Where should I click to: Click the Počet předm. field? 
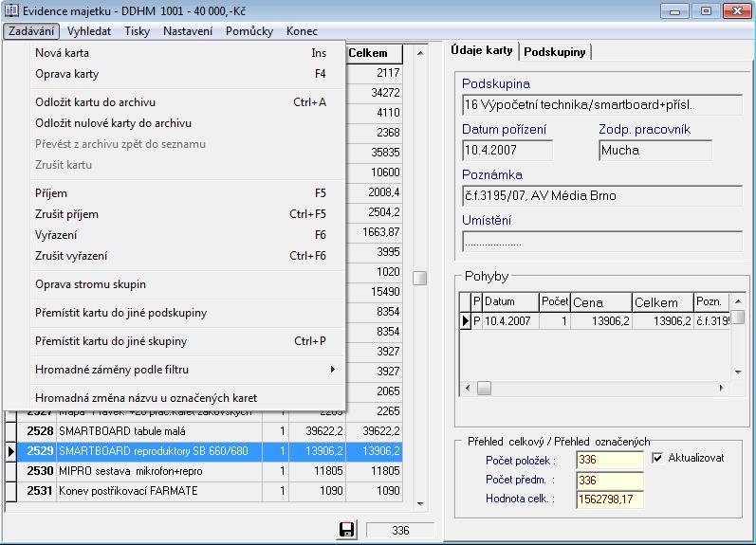tap(610, 480)
